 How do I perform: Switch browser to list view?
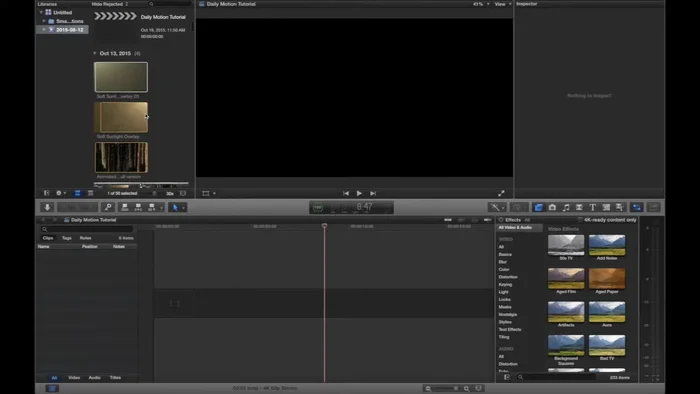click(x=91, y=193)
